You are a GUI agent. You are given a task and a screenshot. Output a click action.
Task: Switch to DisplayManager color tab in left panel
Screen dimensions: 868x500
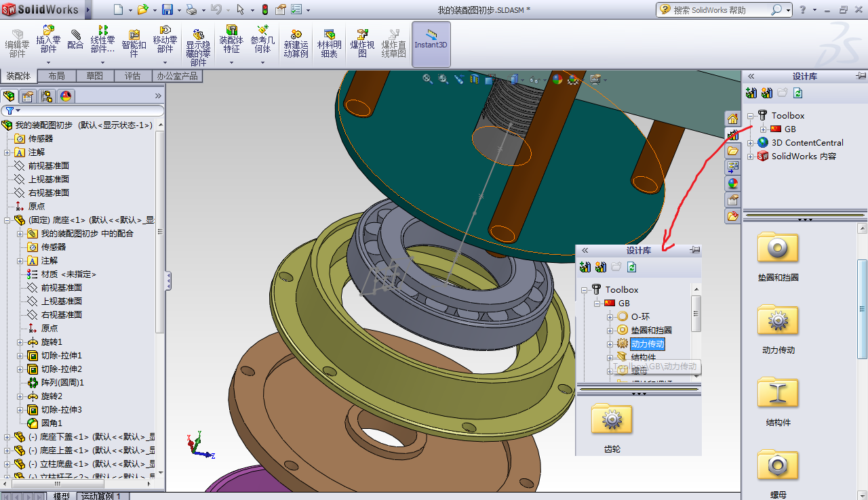pyautogui.click(x=66, y=96)
